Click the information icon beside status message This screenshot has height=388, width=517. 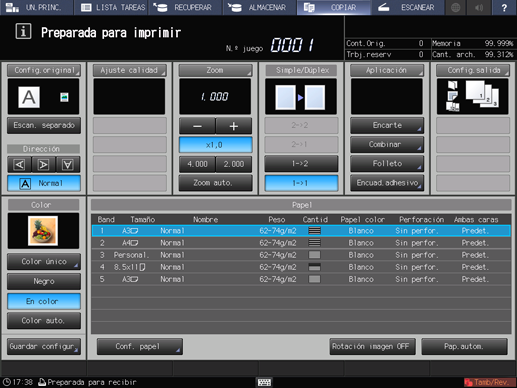23,32
